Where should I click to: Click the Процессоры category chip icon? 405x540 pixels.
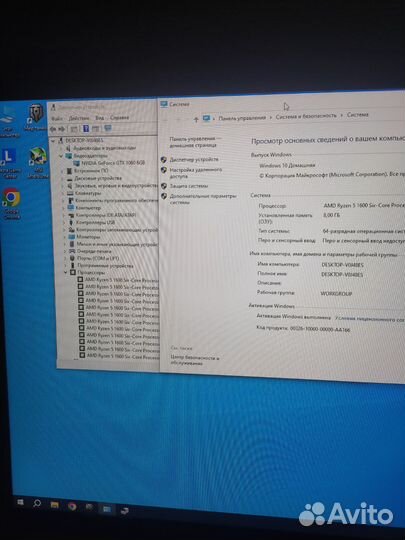(73, 272)
